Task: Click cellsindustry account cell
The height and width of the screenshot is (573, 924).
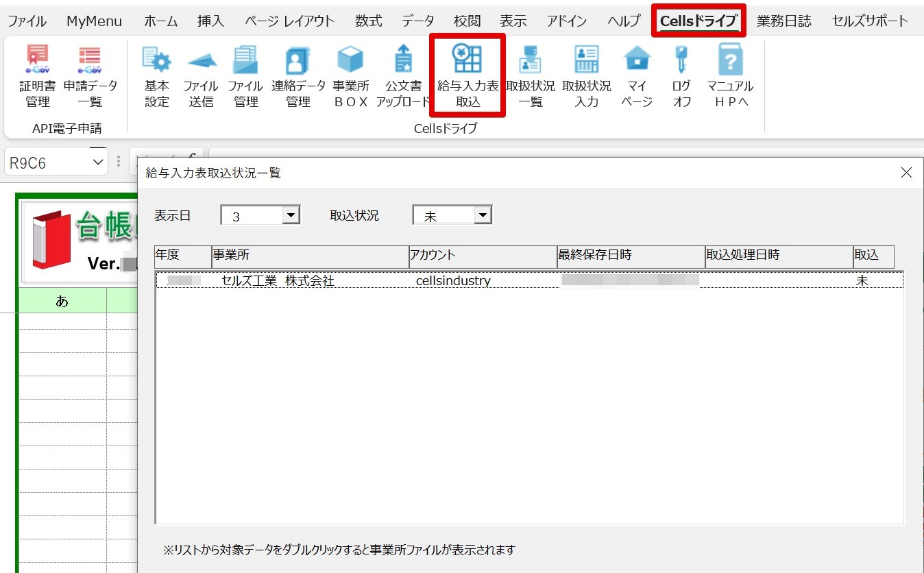Action: click(453, 281)
